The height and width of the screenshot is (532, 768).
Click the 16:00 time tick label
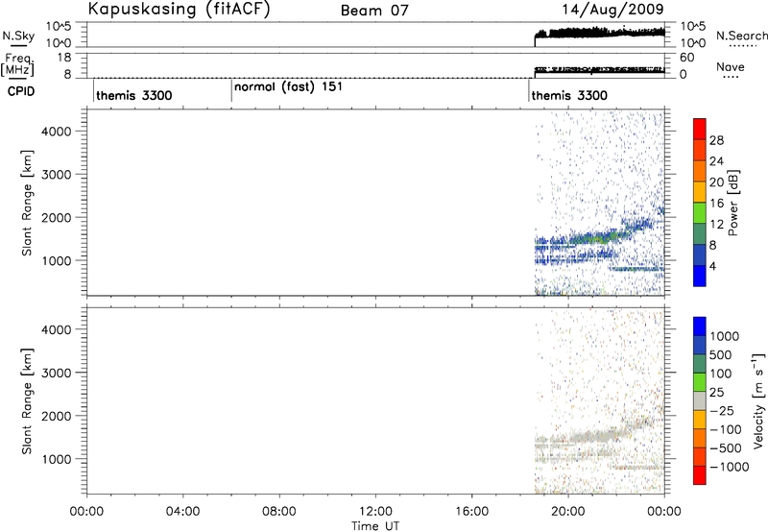471,512
